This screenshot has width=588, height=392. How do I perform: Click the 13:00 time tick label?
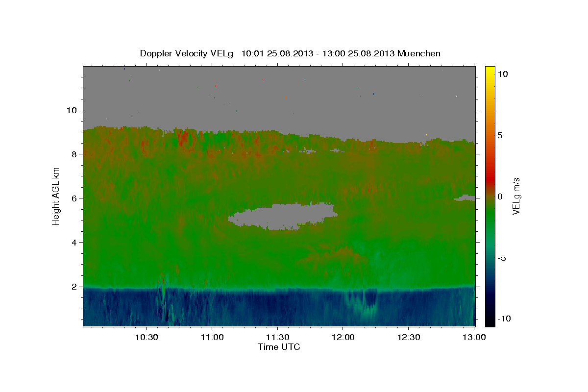(473, 338)
